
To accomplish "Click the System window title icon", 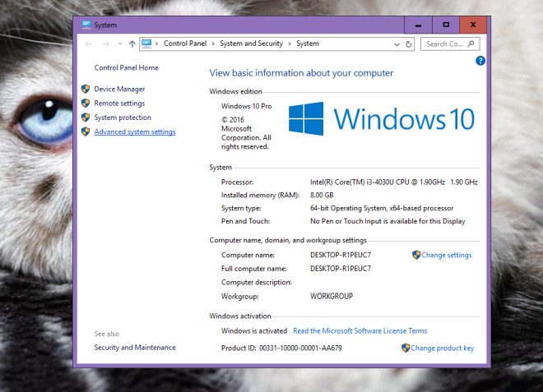I will point(86,25).
